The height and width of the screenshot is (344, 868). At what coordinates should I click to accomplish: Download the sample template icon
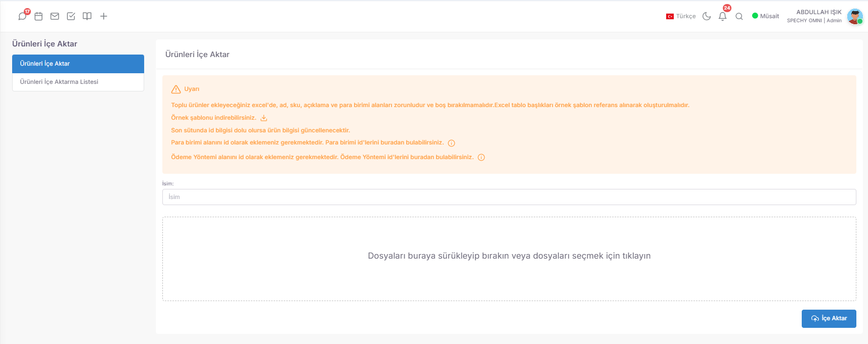[264, 118]
